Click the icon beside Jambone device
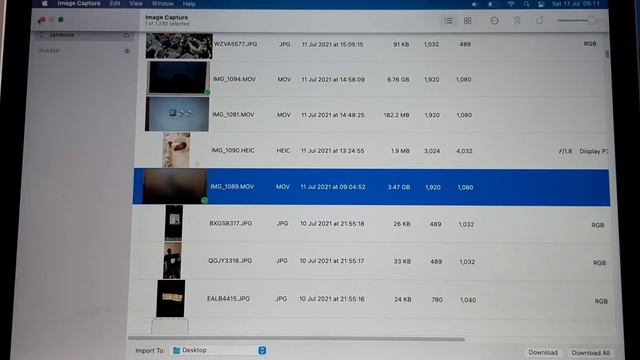640x360 pixels. 126,36
